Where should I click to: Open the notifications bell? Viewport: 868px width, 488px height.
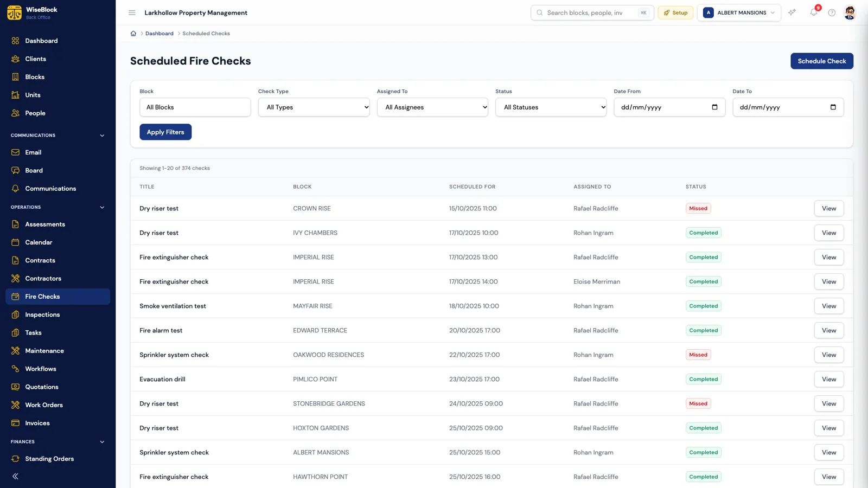coord(813,12)
